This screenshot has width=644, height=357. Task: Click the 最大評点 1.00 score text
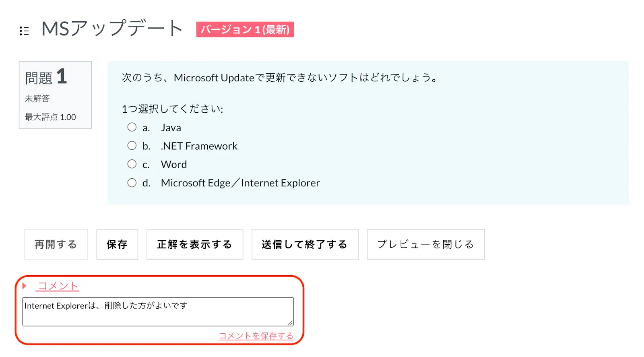(x=51, y=117)
